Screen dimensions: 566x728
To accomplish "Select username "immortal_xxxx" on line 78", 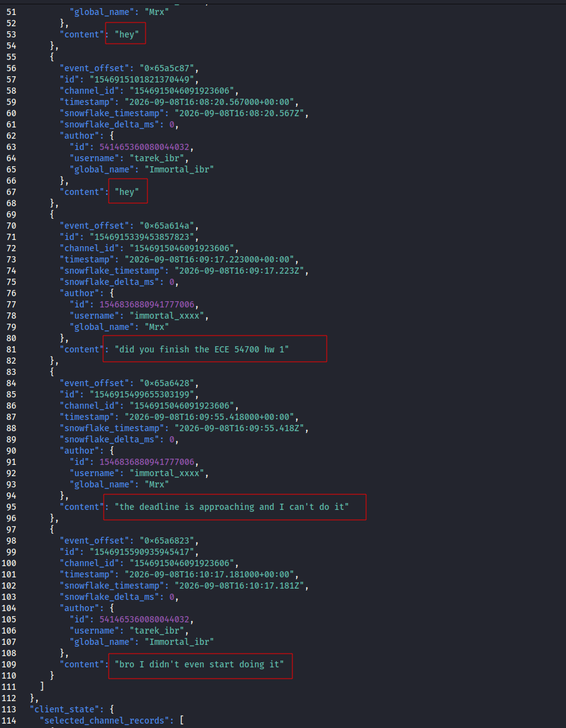I will pos(167,316).
